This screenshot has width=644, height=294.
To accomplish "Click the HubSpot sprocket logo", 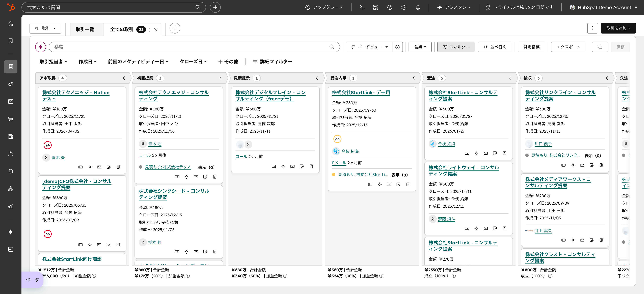I will (11, 7).
